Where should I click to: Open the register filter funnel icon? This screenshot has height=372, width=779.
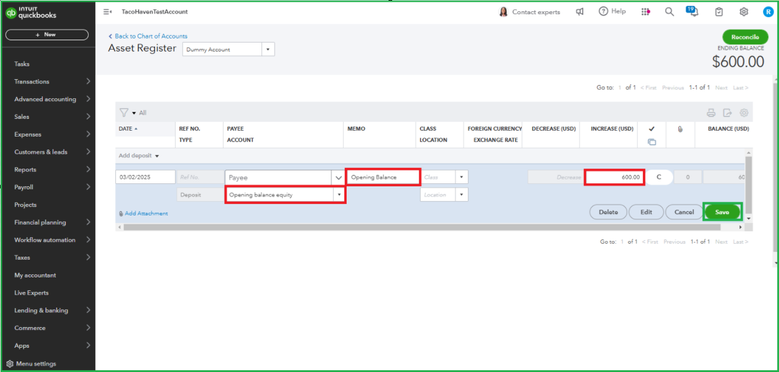click(124, 113)
